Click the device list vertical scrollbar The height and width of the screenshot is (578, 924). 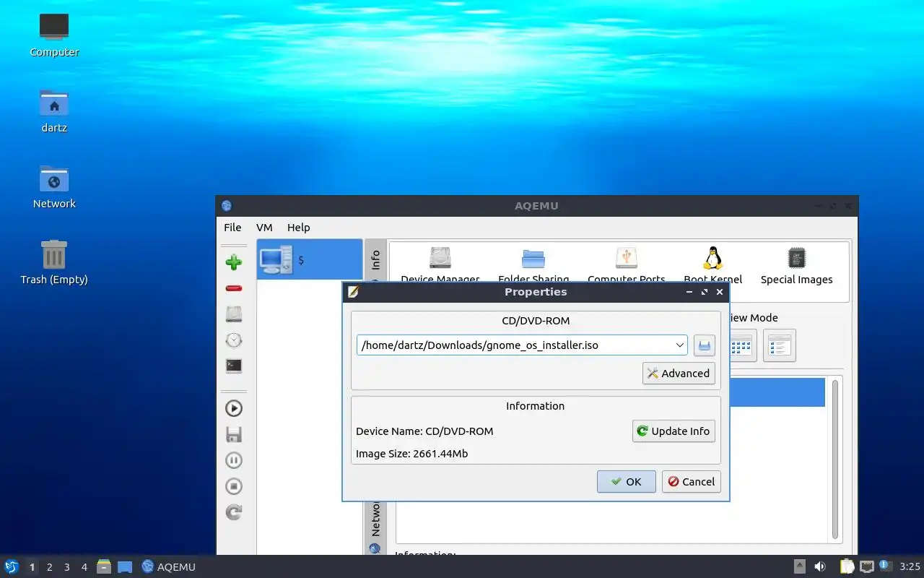[835, 458]
